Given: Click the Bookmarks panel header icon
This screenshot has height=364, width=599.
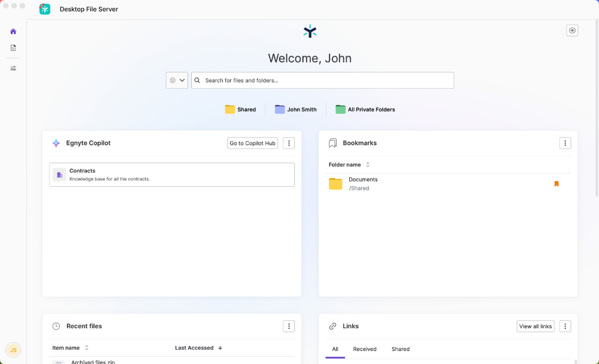Looking at the screenshot, I should tap(332, 143).
